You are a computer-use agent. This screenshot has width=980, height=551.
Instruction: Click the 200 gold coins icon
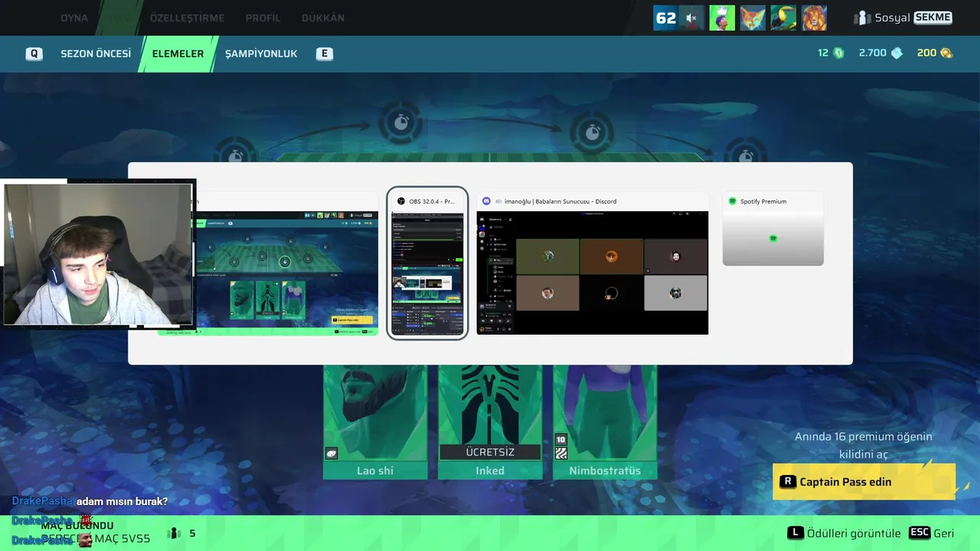[x=946, y=53]
